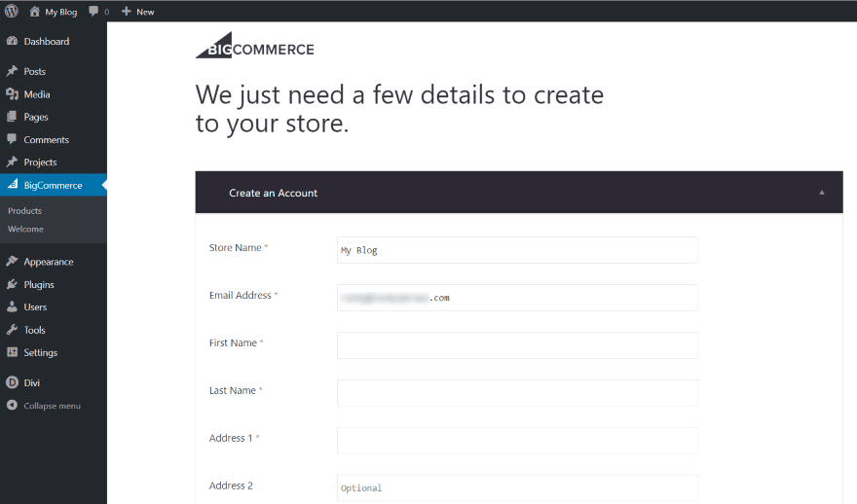Go to the Users menu
The height and width of the screenshot is (504, 857).
pyautogui.click(x=35, y=307)
